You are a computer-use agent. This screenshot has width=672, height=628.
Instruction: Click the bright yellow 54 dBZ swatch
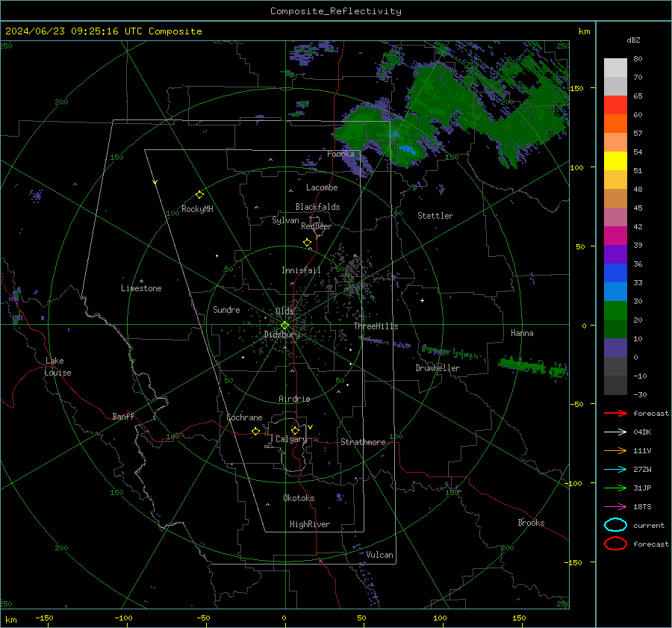coord(615,161)
